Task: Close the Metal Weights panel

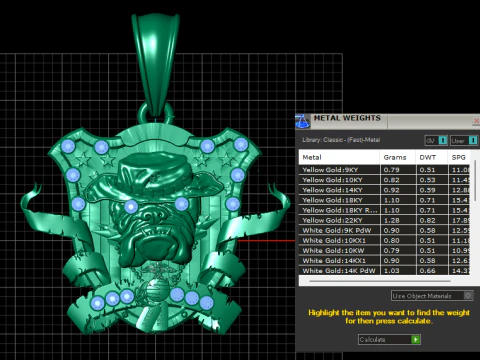Action: pos(476,121)
